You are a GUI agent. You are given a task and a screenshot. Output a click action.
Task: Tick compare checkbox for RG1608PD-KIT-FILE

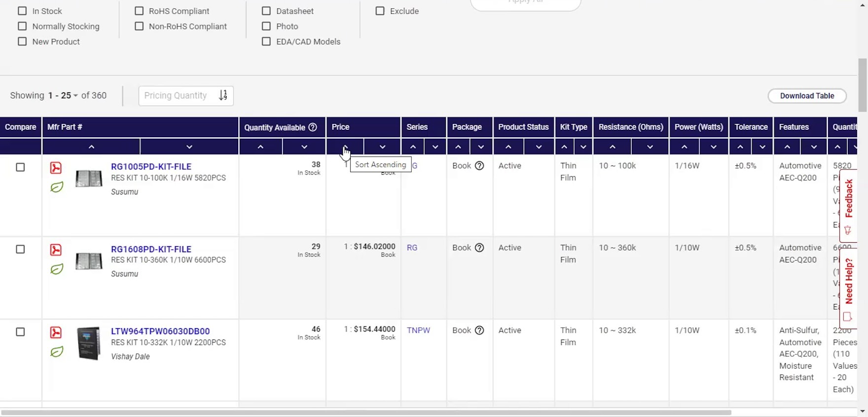point(20,250)
